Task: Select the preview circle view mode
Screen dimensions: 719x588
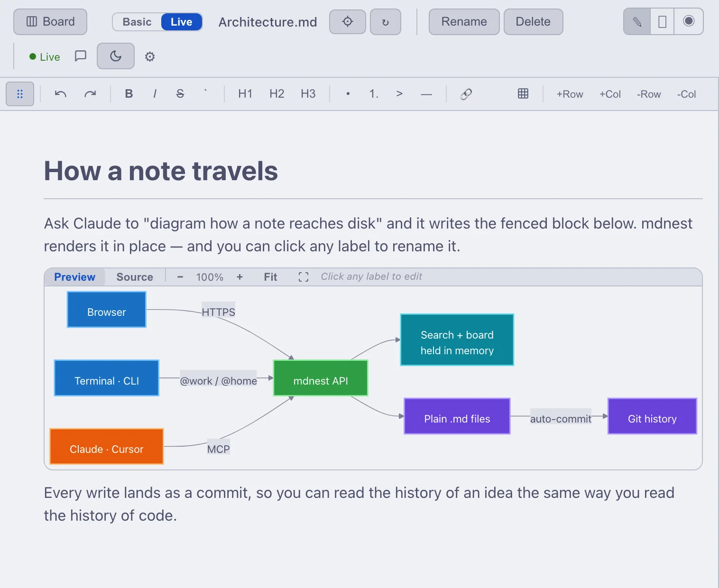Action: pos(689,22)
